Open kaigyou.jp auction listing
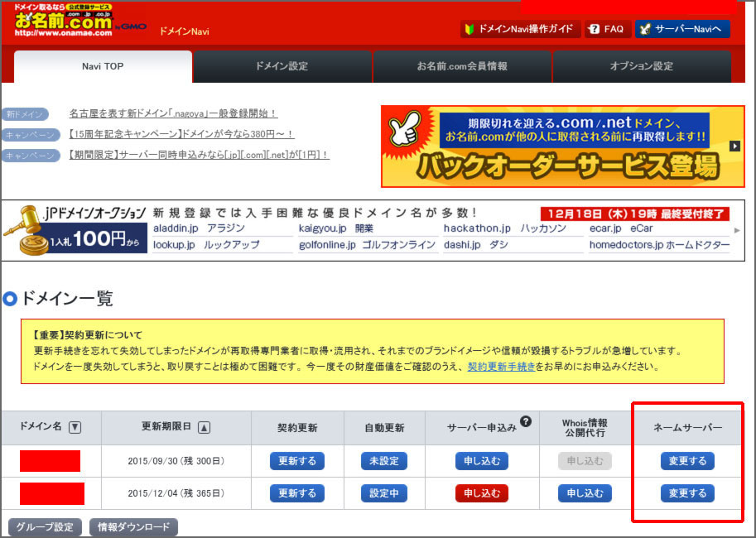Screen dimensions: 756x538 [336, 228]
